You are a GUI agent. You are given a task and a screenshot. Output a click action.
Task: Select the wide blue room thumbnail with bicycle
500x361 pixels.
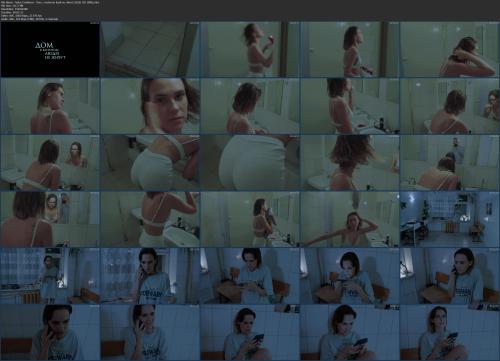coord(450,219)
